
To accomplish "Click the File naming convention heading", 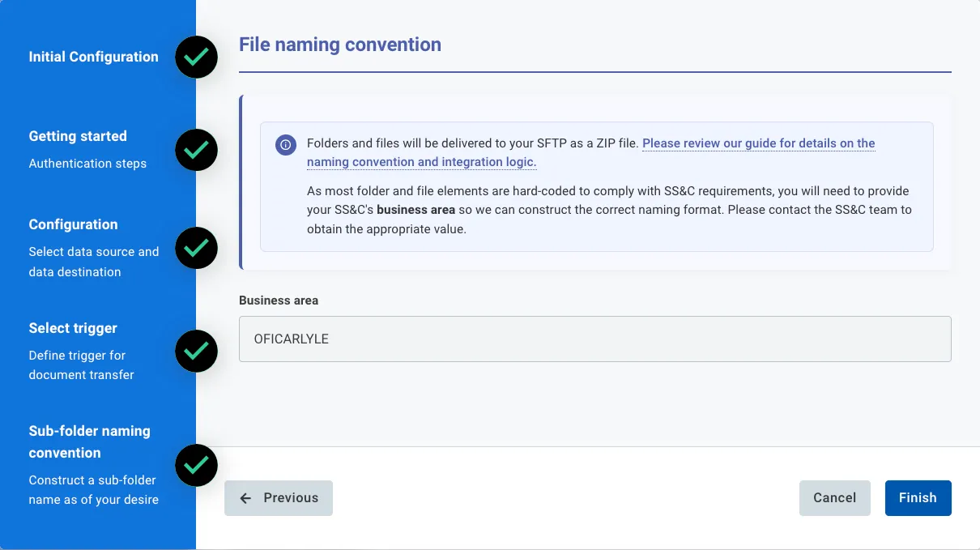I will click(340, 45).
